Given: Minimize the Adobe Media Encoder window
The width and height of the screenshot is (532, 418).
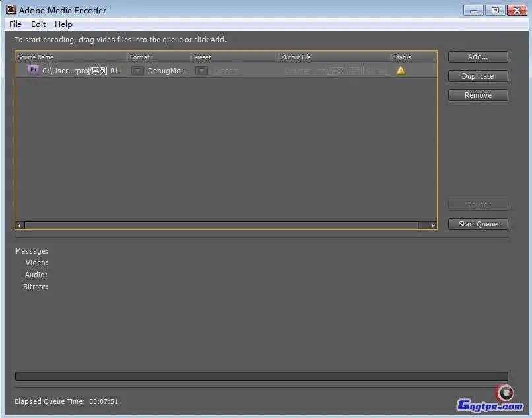Looking at the screenshot, I should pyautogui.click(x=473, y=10).
